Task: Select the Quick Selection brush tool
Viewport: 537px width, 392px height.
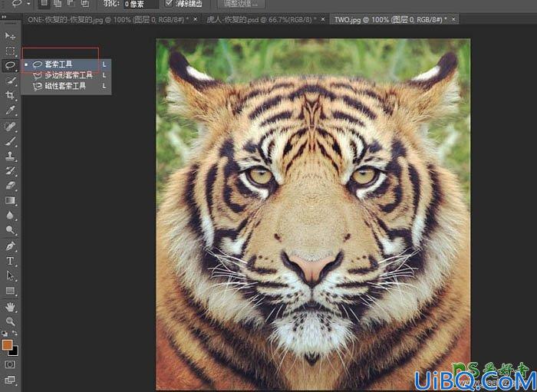Action: (10, 81)
